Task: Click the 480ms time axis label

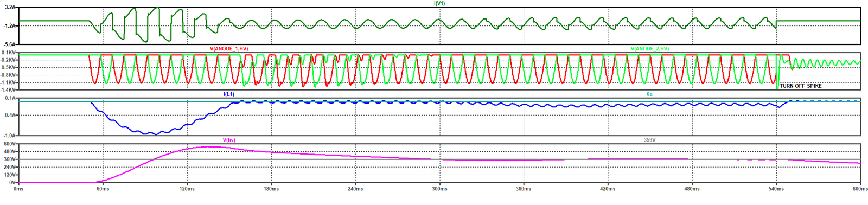Action: 692,189
